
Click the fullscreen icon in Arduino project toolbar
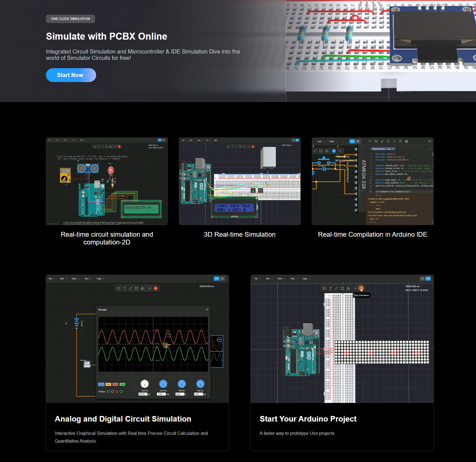342,289
